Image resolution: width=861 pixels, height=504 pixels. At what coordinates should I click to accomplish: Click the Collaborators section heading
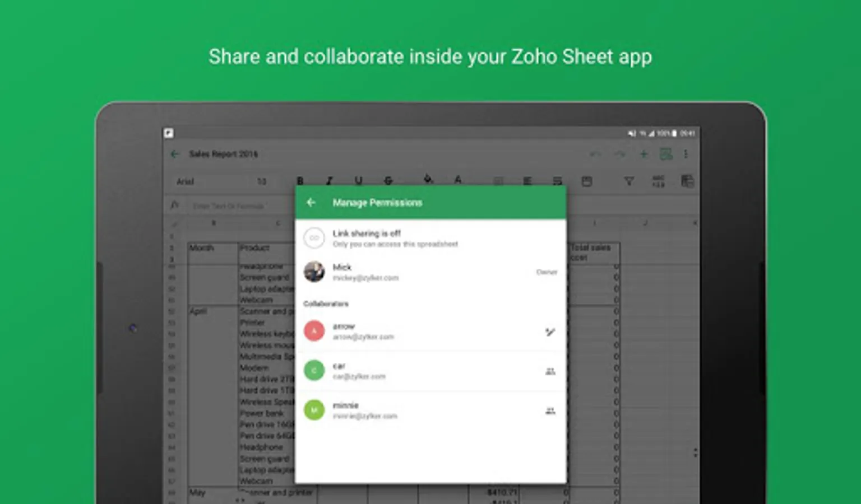tap(326, 304)
